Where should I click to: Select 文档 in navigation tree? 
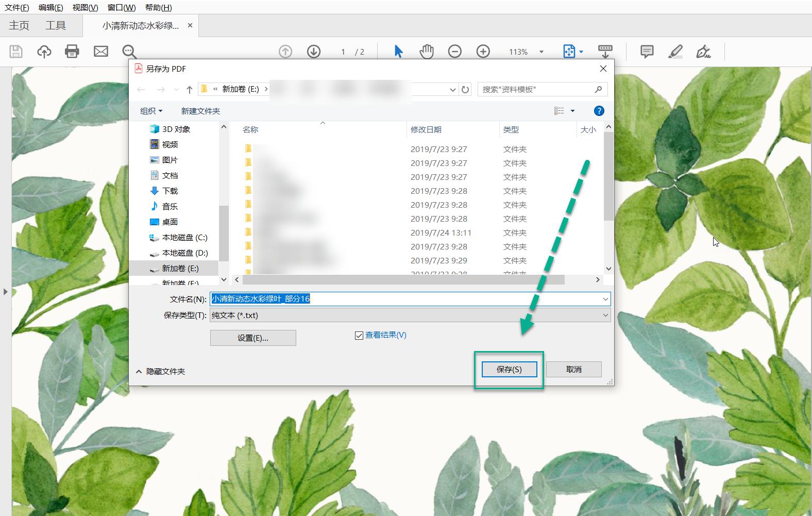point(164,175)
